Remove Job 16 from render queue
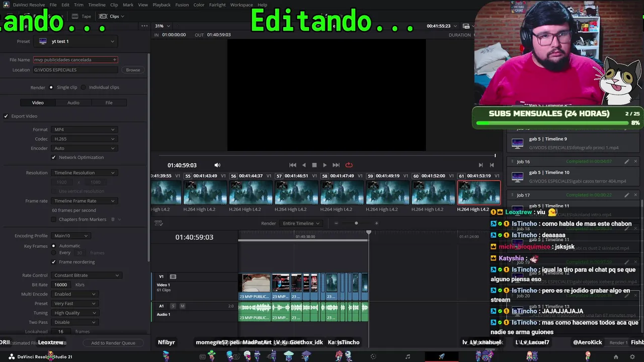This screenshot has width=644, height=362. tap(635, 161)
